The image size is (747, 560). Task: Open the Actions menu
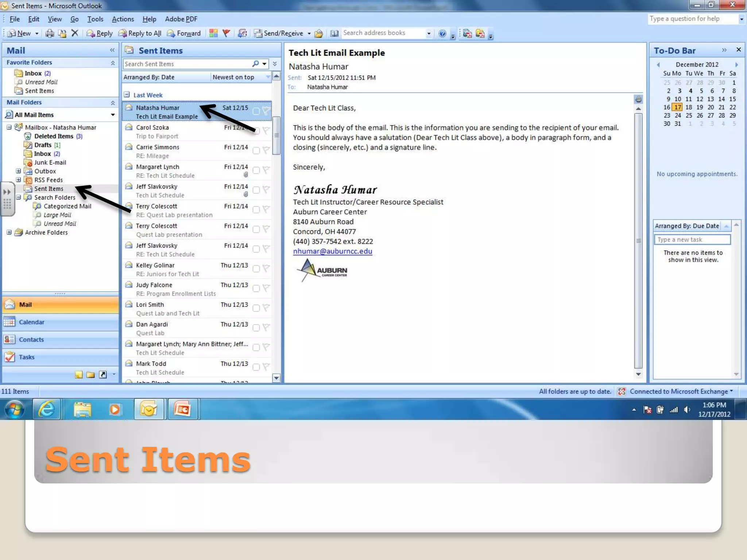[123, 19]
